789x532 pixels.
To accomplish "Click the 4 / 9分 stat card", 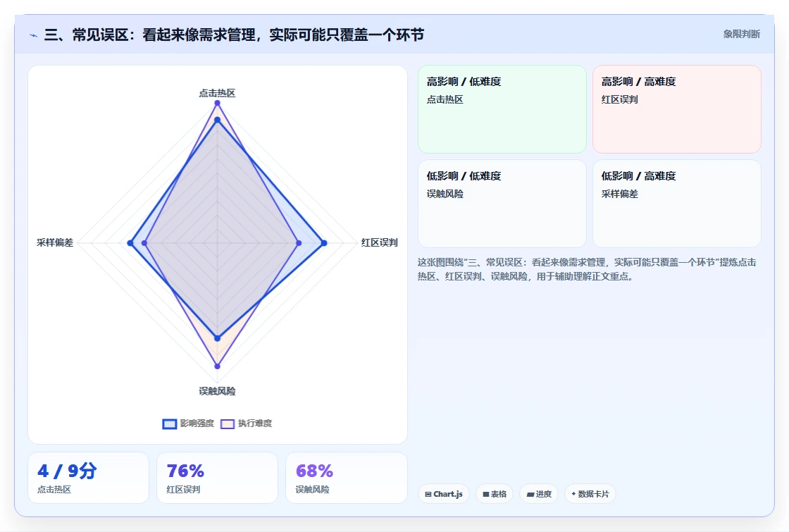I will [89, 478].
